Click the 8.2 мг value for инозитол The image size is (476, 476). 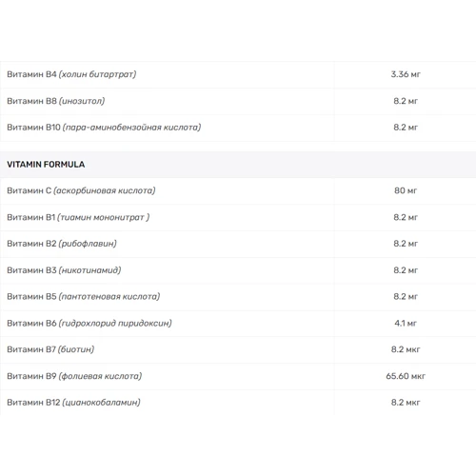406,101
